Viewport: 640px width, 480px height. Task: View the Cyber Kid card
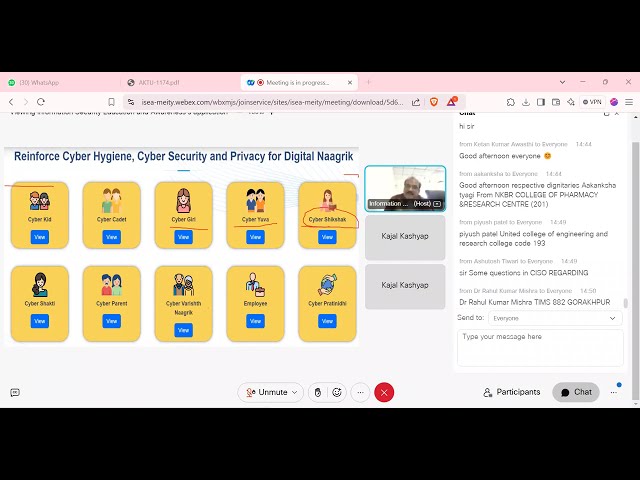[40, 237]
